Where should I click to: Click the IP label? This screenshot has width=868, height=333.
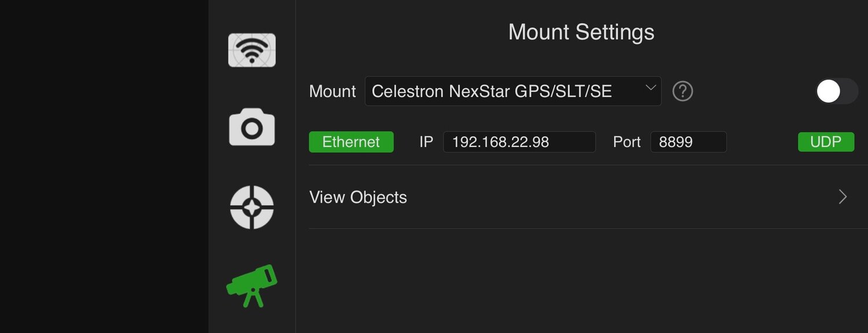426,142
